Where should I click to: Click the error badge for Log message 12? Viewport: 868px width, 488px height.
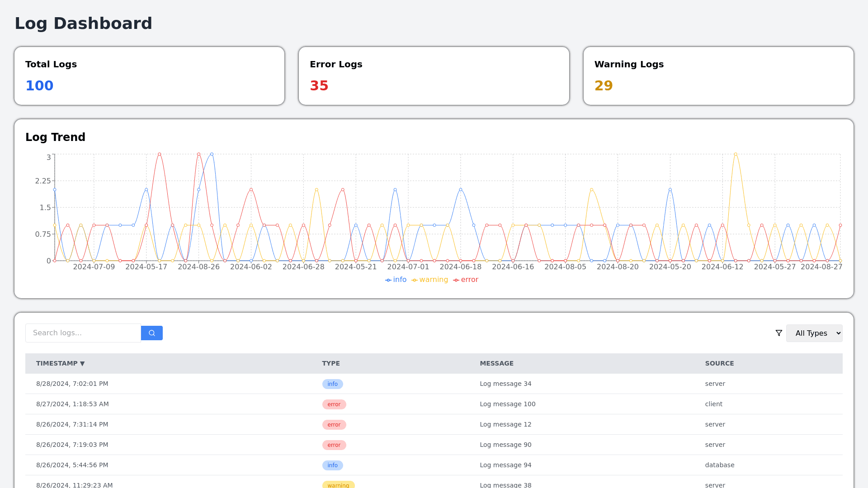[334, 425]
